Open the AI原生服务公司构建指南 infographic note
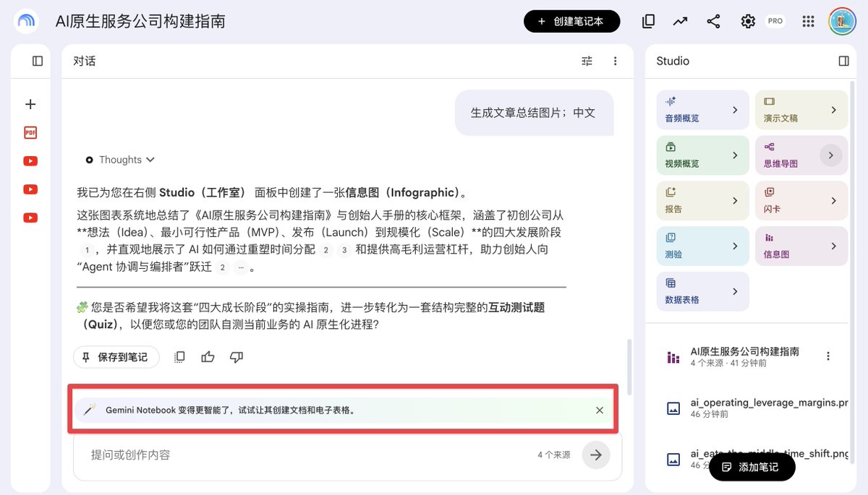The height and width of the screenshot is (495, 868). pyautogui.click(x=745, y=356)
